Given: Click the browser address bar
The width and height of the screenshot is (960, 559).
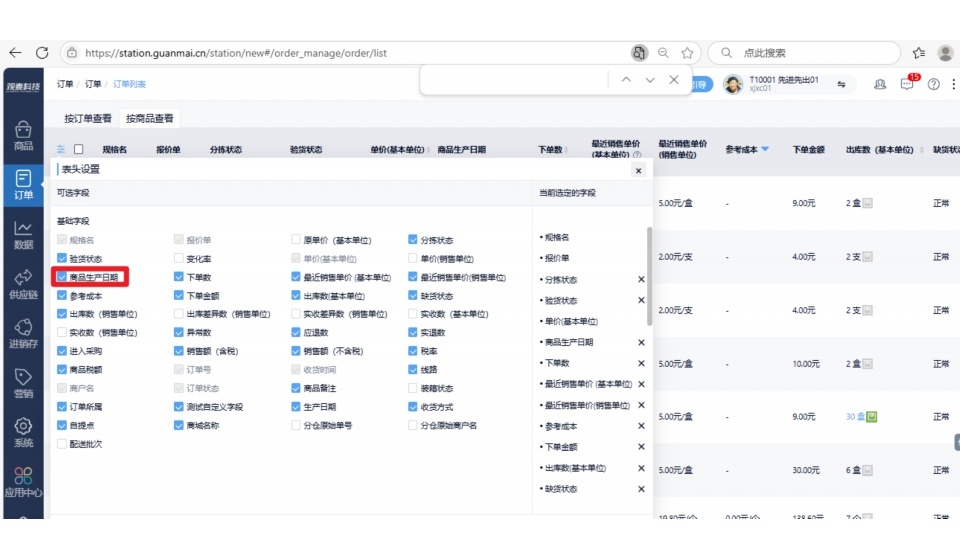Looking at the screenshot, I should point(340,52).
